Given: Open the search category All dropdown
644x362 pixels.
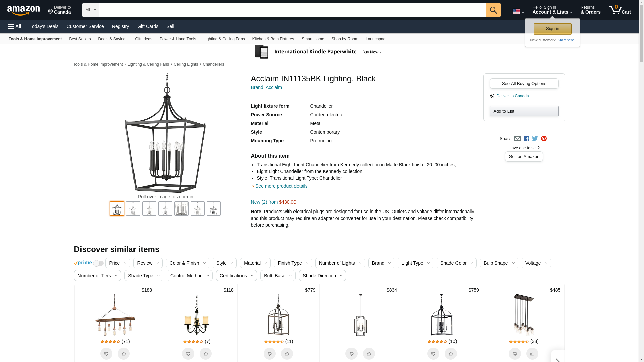Looking at the screenshot, I should click(x=91, y=10).
